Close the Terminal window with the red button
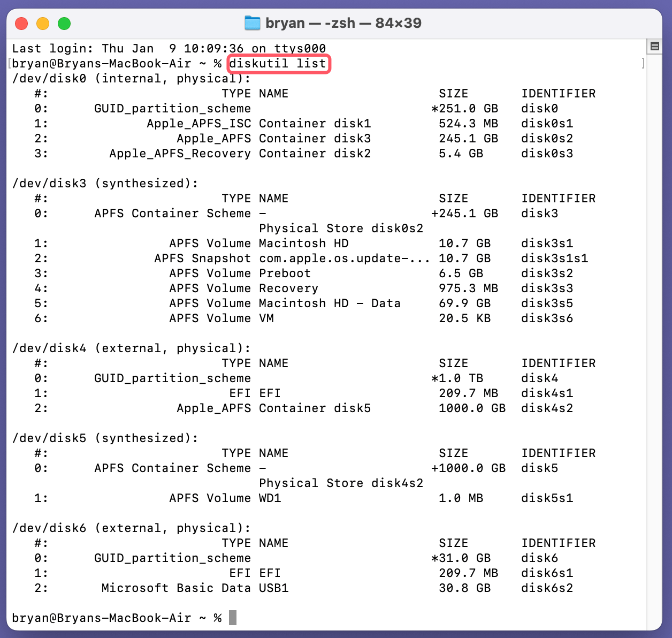 pos(20,23)
